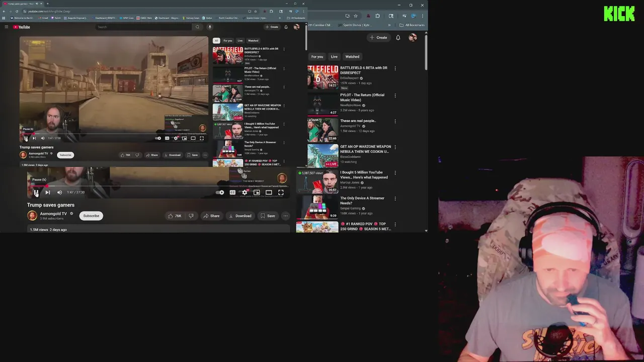Open the large Asmongold TV channel avatar
Image resolution: width=644 pixels, height=362 pixels.
[32, 216]
